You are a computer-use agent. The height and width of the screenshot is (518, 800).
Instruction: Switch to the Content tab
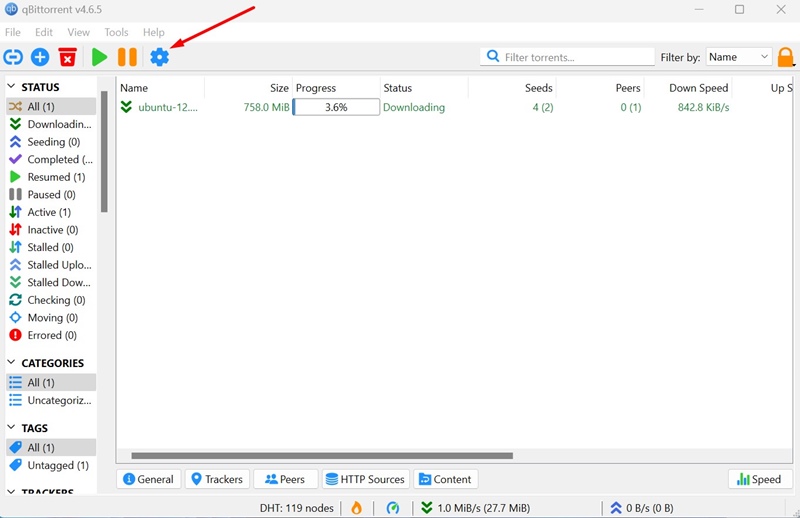445,479
